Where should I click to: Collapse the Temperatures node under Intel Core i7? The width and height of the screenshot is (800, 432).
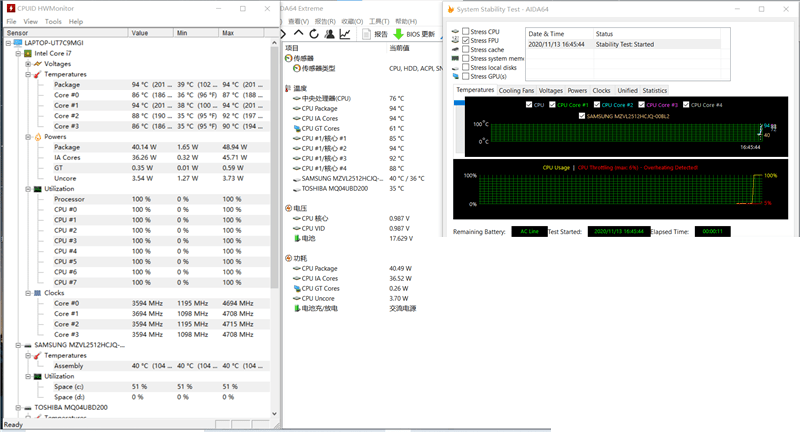28,74
